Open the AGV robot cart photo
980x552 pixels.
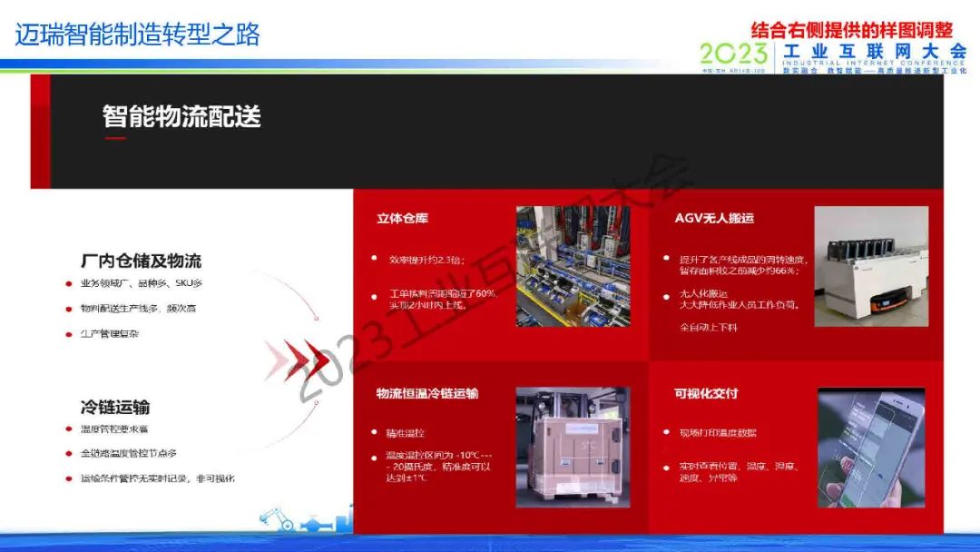(870, 266)
